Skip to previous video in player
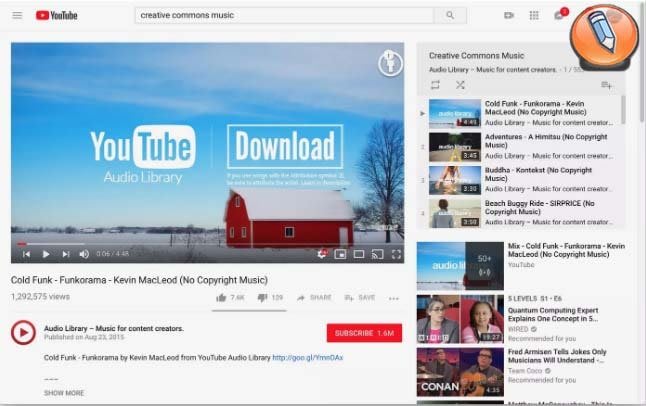This screenshot has height=406, width=646. point(26,254)
